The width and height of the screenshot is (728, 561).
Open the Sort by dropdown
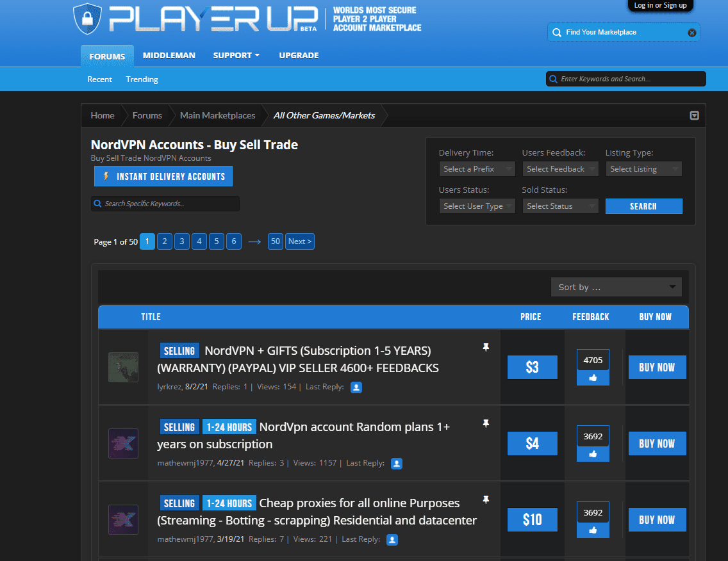[x=616, y=287]
